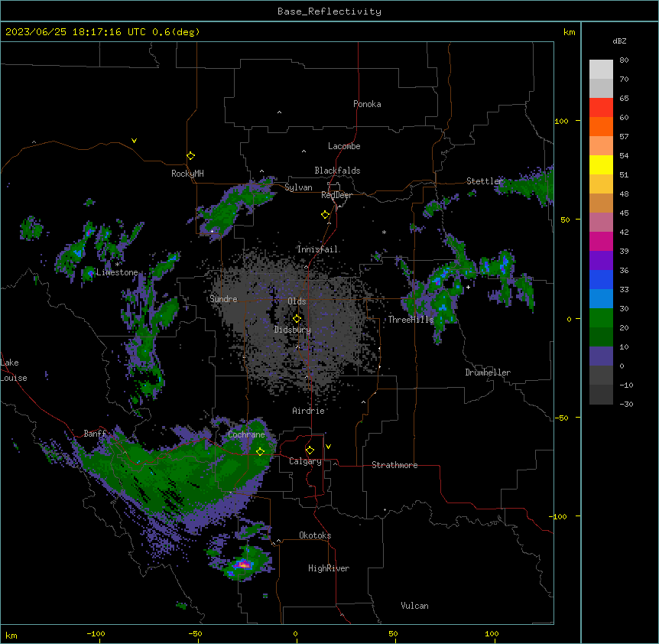The height and width of the screenshot is (644, 659).
Task: Select the RockyMH label
Action: click(187, 174)
